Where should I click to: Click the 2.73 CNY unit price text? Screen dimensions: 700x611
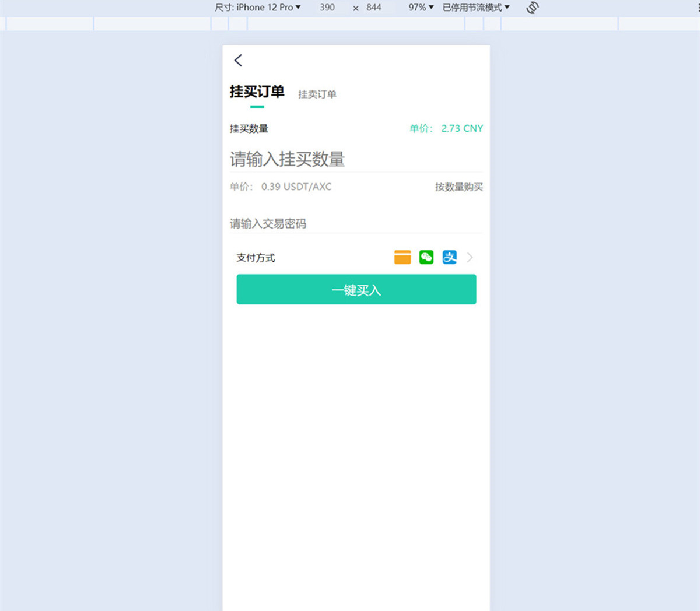[462, 128]
